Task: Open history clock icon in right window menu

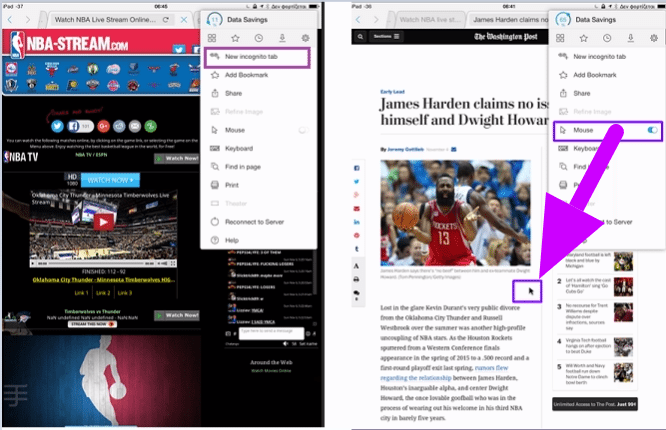Action: tap(607, 38)
